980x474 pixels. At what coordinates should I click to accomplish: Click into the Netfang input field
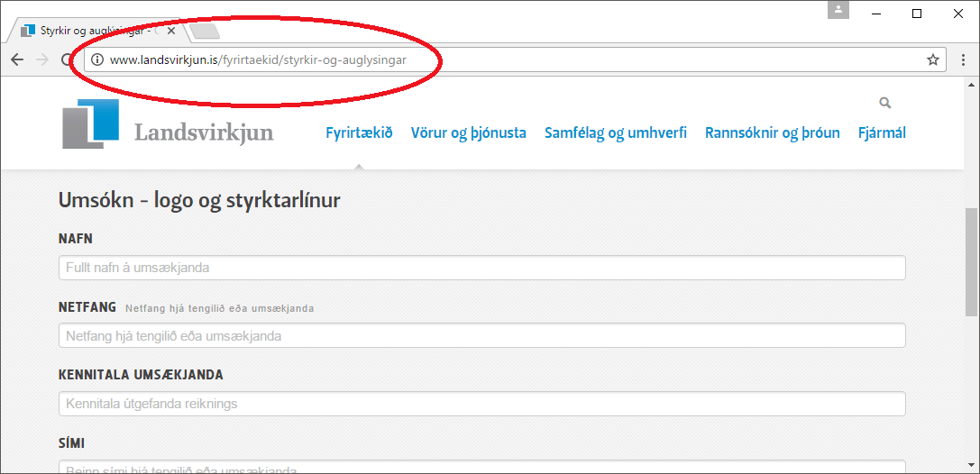point(481,336)
